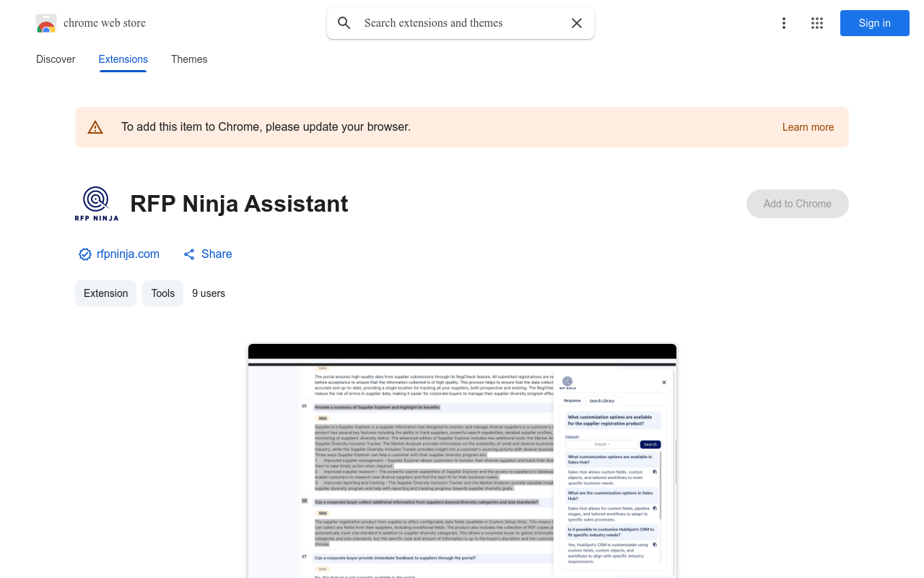
Task: Click the warning triangle icon in banner
Action: click(x=95, y=127)
